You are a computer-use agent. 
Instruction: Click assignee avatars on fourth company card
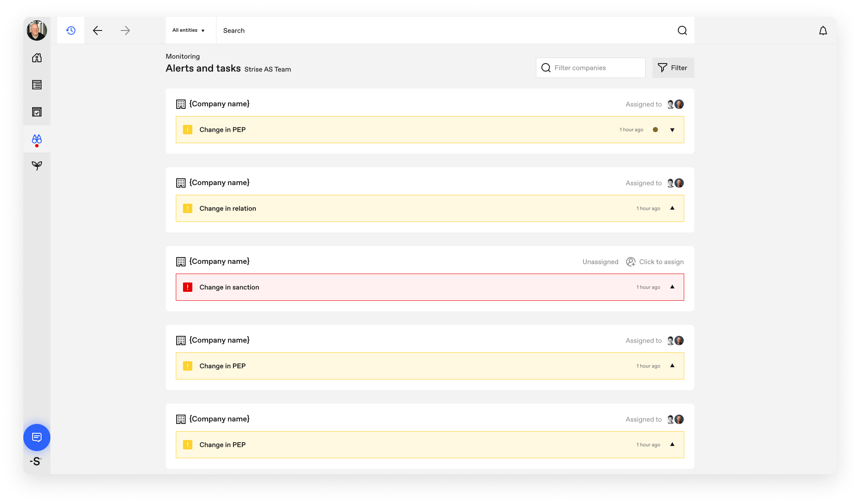[x=675, y=341]
